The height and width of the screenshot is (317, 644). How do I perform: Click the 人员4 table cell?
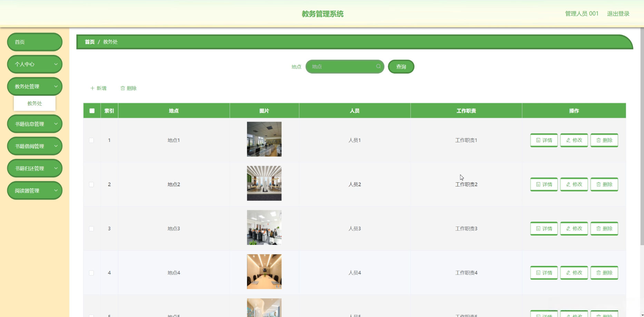pyautogui.click(x=355, y=273)
